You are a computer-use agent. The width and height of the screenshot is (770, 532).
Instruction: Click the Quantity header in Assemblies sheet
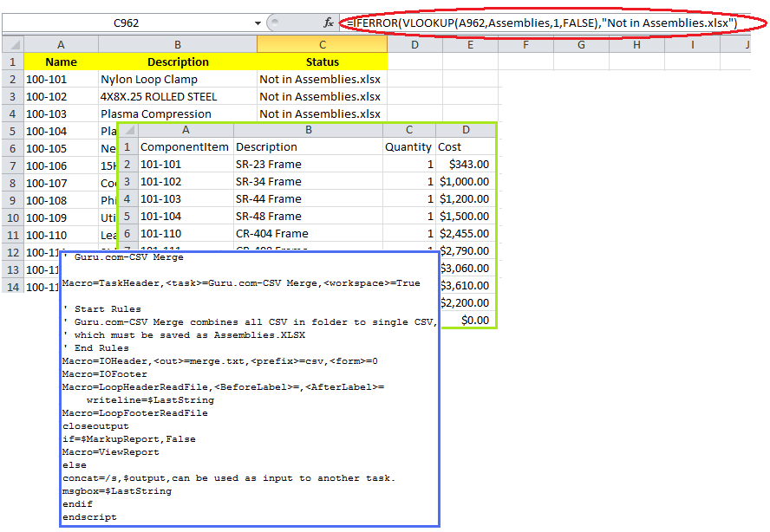(408, 146)
